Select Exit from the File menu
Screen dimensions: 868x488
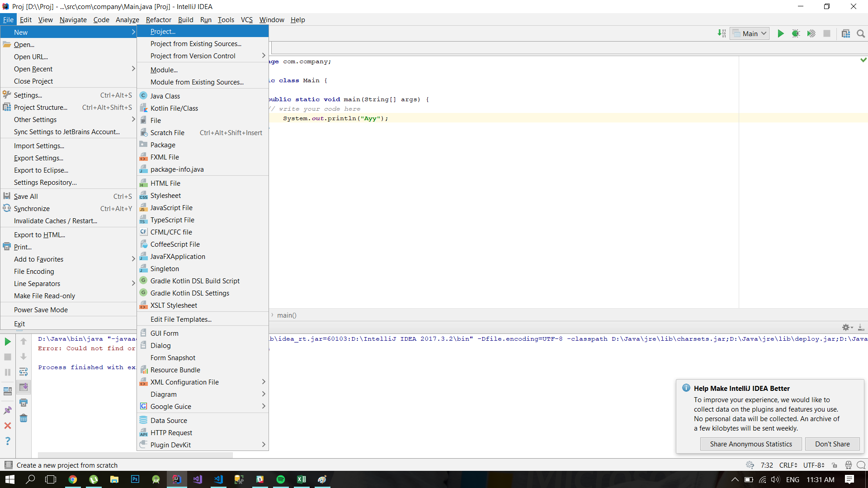[x=69, y=324]
